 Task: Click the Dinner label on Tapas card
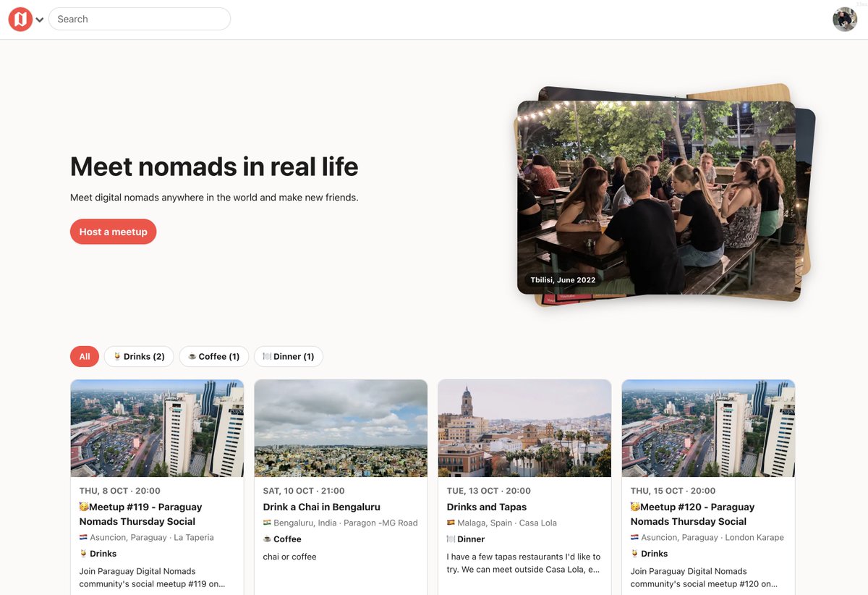(466, 539)
